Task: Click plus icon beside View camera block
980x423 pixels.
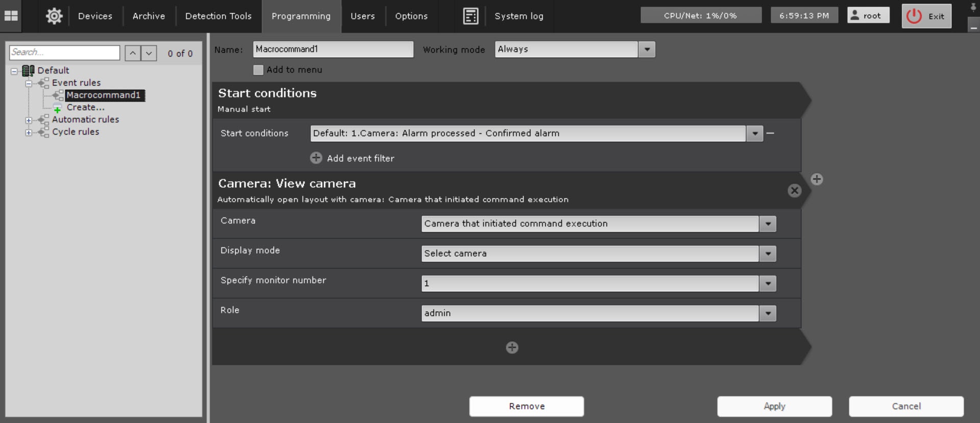Action: [x=817, y=179]
